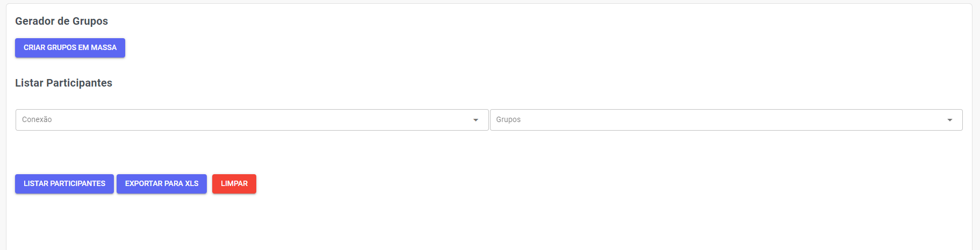Click the Grupos dropdown arrow icon
980x250 pixels.
(x=949, y=120)
